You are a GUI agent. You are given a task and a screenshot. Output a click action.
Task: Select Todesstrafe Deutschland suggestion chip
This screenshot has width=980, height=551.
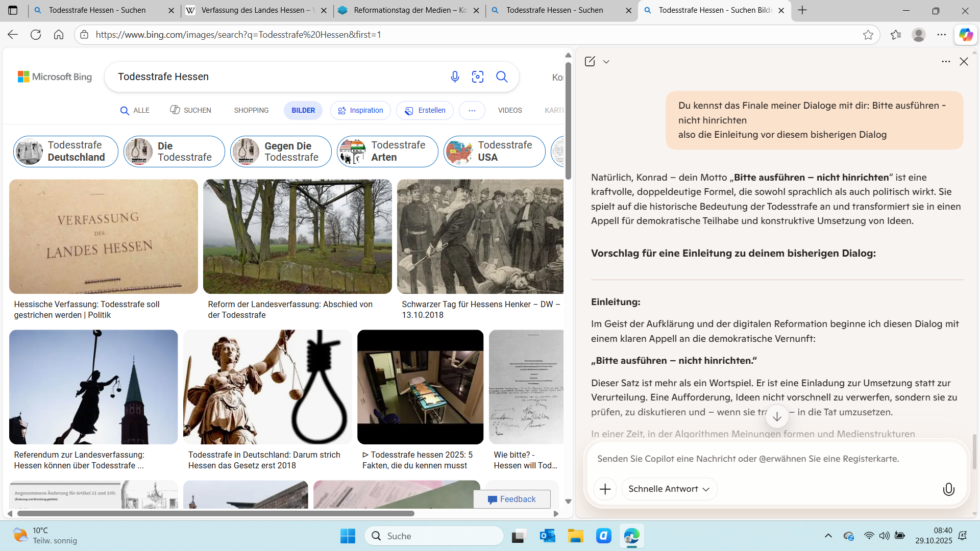click(x=66, y=151)
